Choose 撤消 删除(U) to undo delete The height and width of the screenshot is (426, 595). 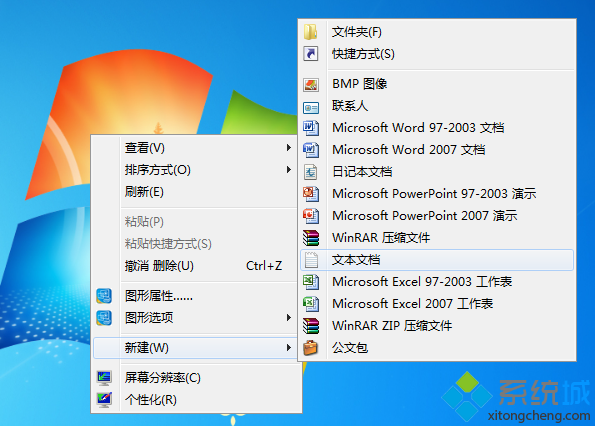[159, 266]
